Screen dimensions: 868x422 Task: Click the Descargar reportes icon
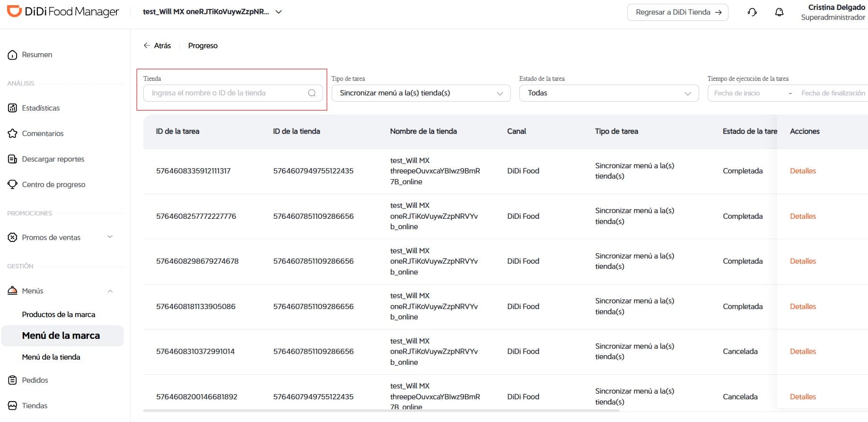[x=13, y=159]
